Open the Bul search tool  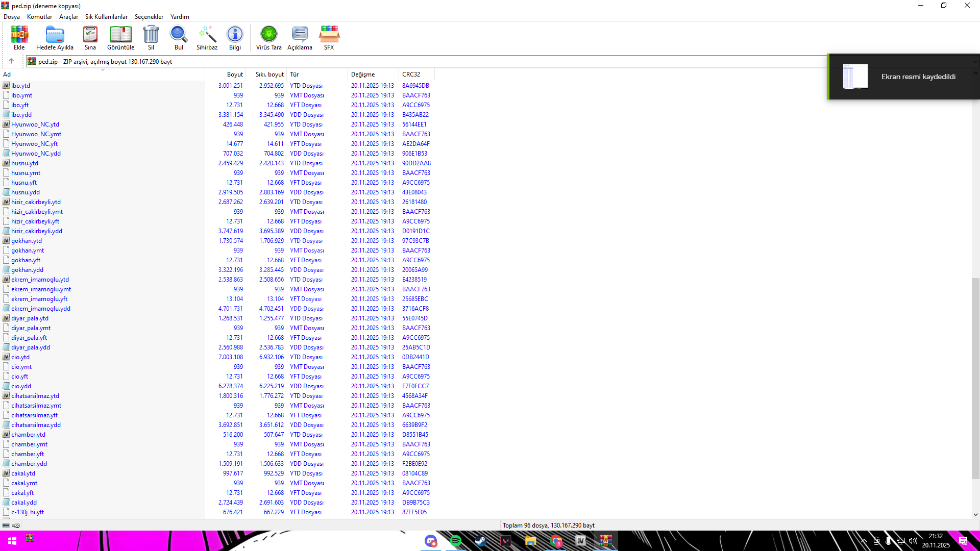pyautogui.click(x=179, y=38)
